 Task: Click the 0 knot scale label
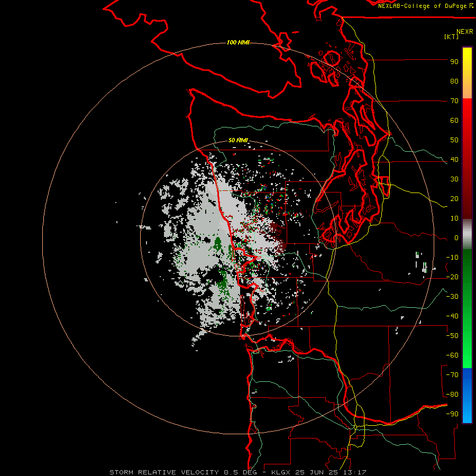pos(456,238)
